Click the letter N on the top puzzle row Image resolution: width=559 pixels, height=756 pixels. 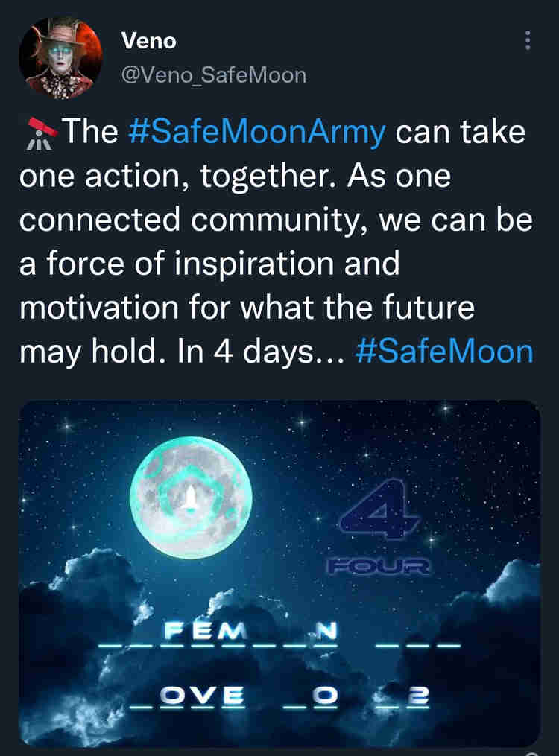point(325,632)
